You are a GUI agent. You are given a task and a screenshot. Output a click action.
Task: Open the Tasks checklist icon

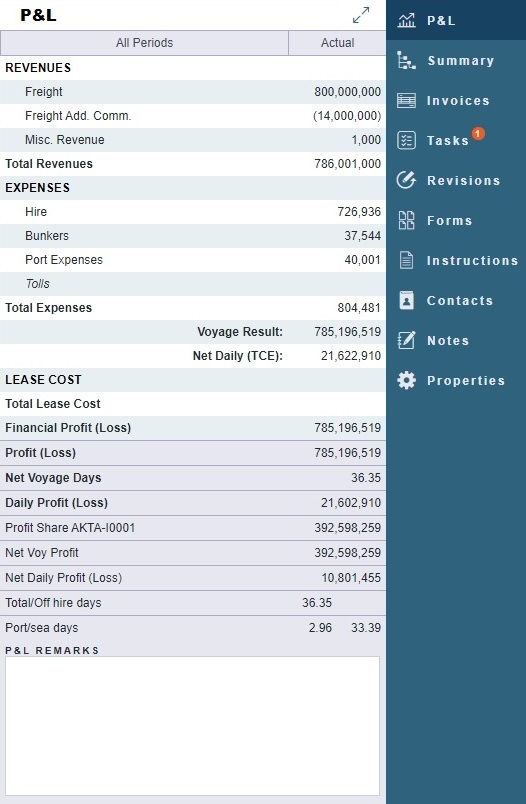coord(406,140)
